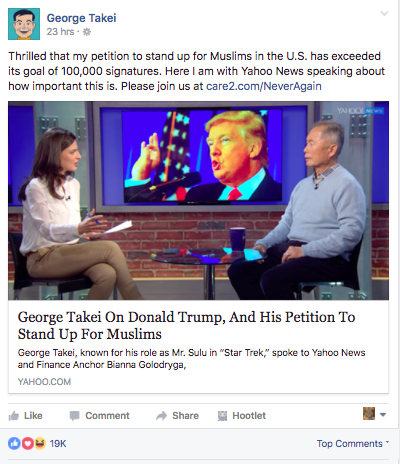Click the Comment speech bubble icon
The height and width of the screenshot is (464, 400).
pos(74,416)
